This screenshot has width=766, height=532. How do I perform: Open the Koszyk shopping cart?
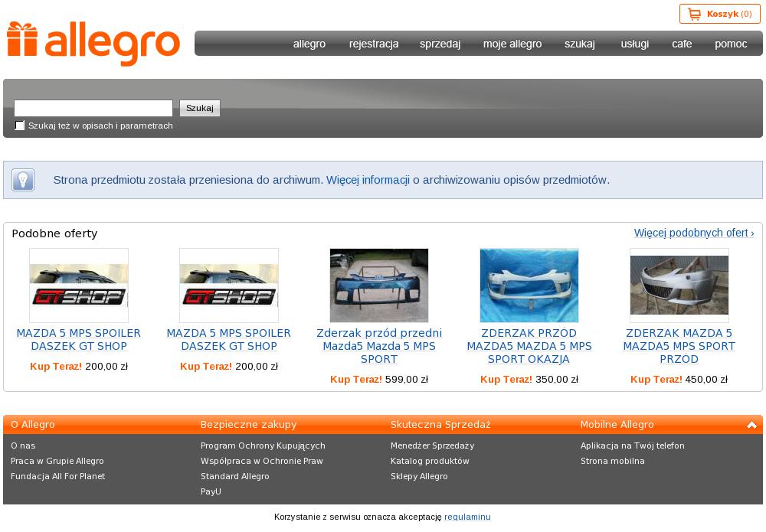click(x=719, y=14)
